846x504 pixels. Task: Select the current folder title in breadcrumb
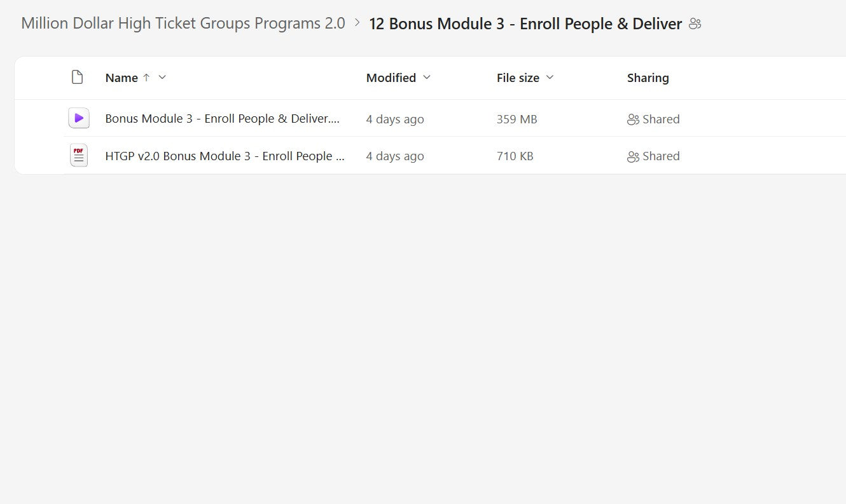[525, 24]
